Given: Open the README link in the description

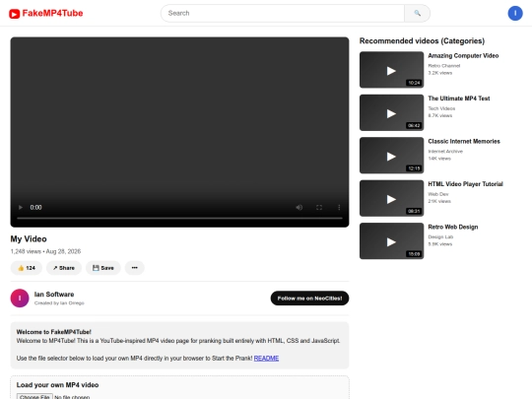Looking at the screenshot, I should (x=266, y=359).
